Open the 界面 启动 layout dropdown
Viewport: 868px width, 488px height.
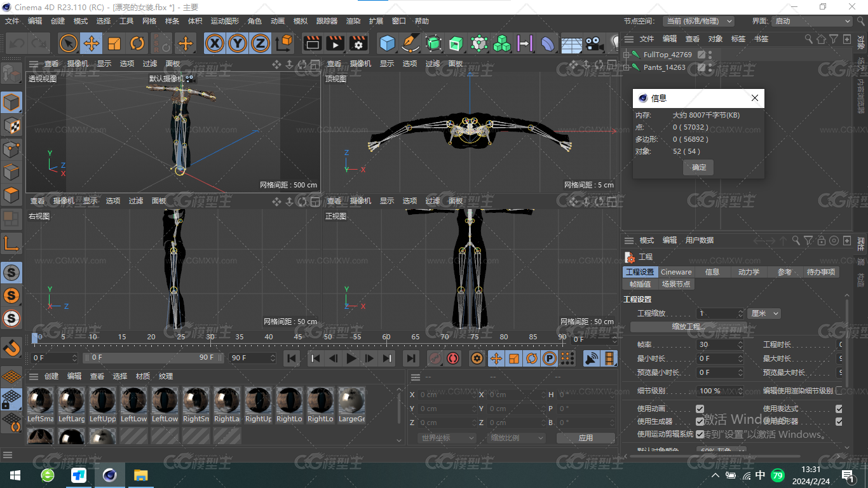tap(811, 21)
